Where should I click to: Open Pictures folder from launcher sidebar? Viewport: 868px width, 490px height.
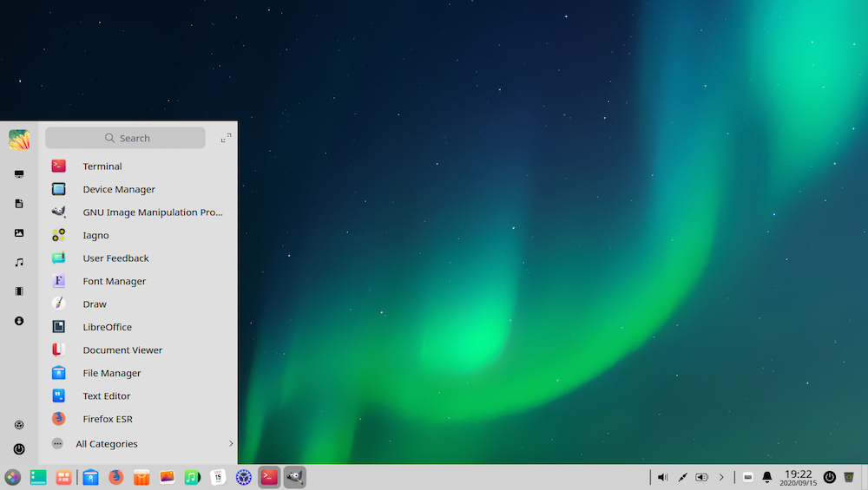[19, 232]
